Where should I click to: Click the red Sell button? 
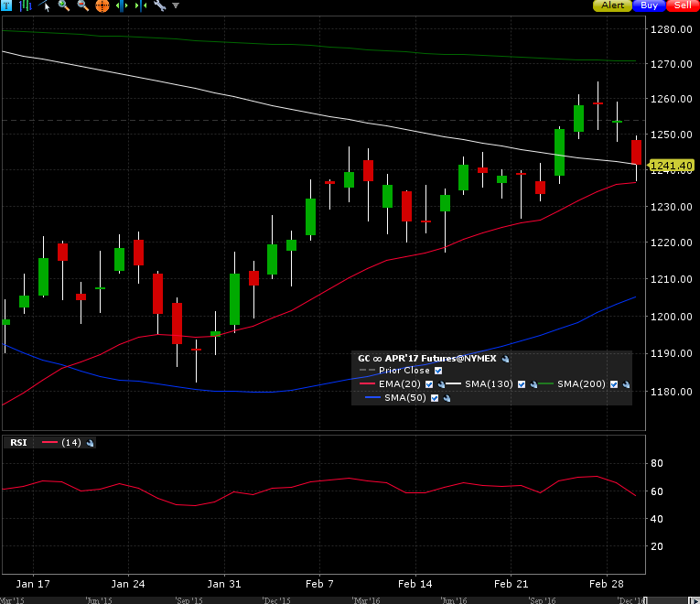point(682,5)
